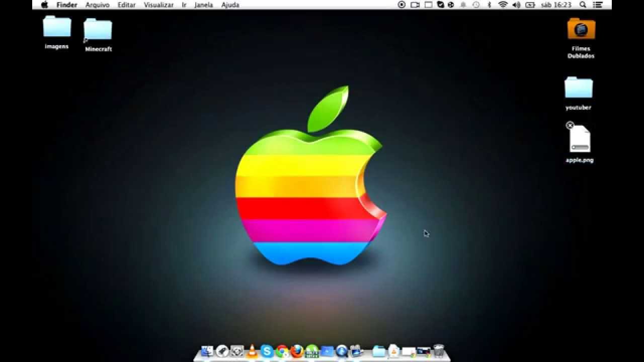Open the Notification Center list icon
This screenshot has height=362, width=644.
pyautogui.click(x=597, y=5)
